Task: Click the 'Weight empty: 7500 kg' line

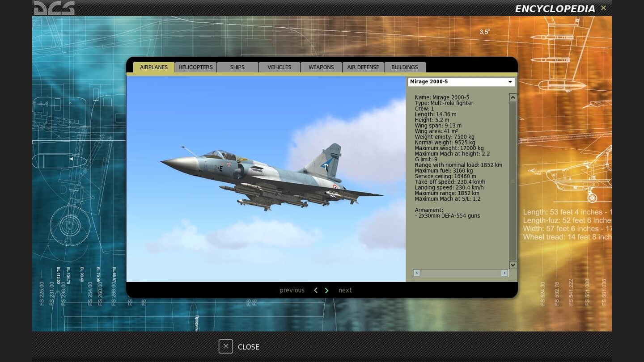Action: (x=445, y=137)
